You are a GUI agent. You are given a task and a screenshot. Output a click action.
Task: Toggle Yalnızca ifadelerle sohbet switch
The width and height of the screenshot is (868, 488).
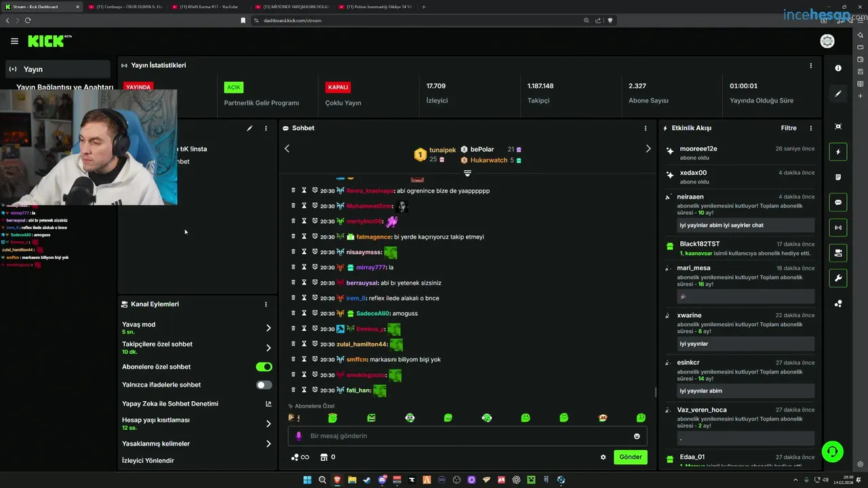(x=264, y=385)
